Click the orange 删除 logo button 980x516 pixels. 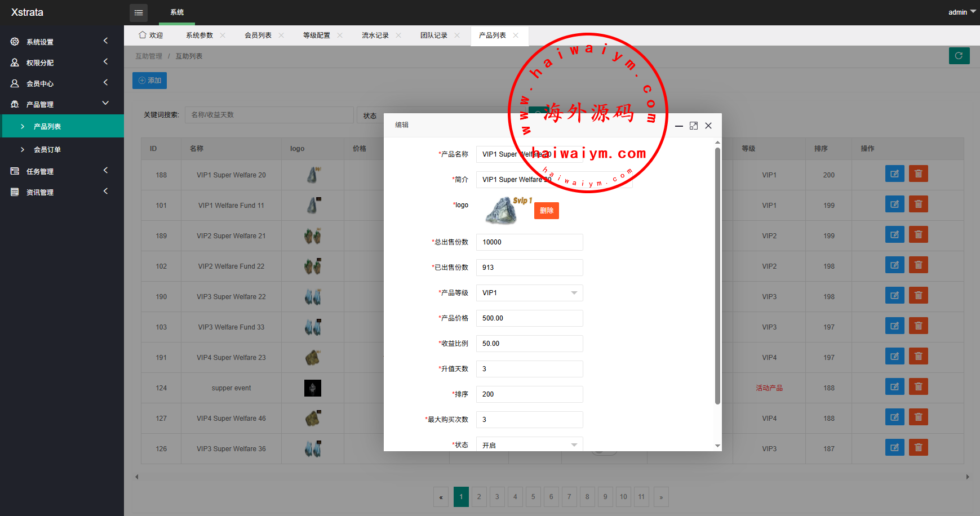coord(546,211)
